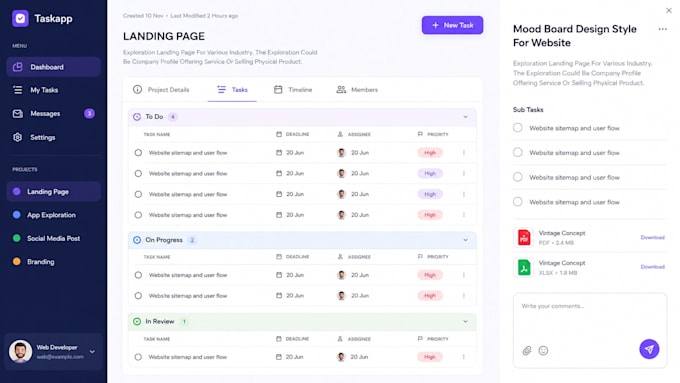680x383 pixels.
Task: Click the Messages envelope icon
Action: click(17, 114)
